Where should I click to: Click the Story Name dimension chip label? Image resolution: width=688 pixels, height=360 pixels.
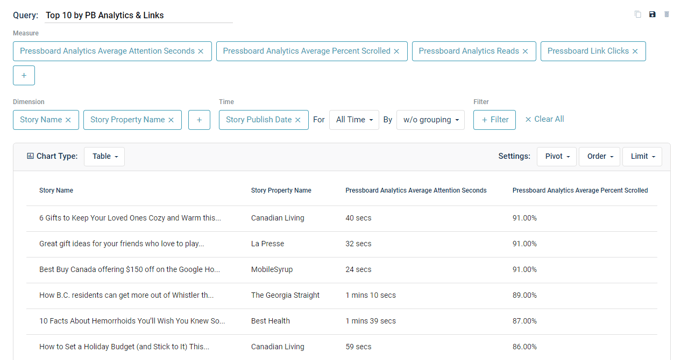click(x=41, y=119)
